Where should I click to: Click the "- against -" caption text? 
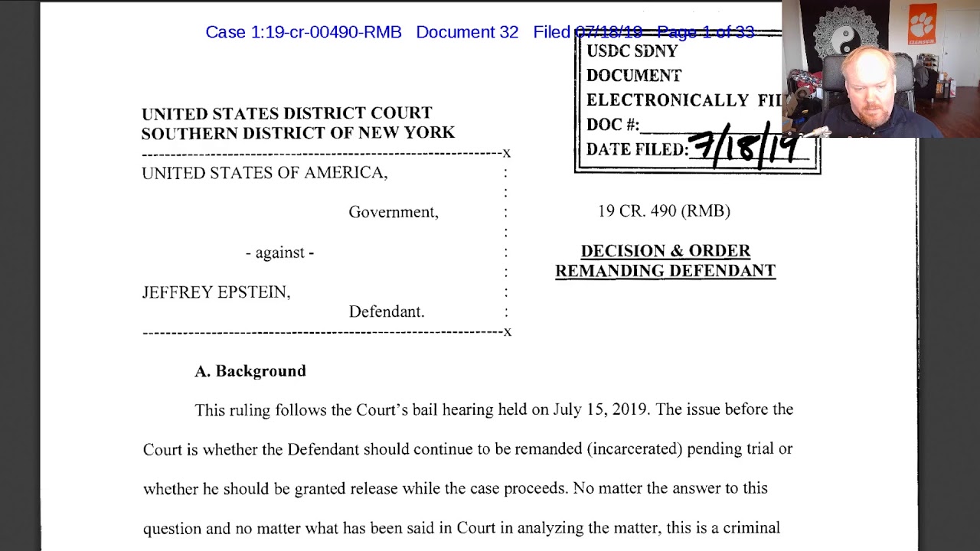[x=279, y=253]
